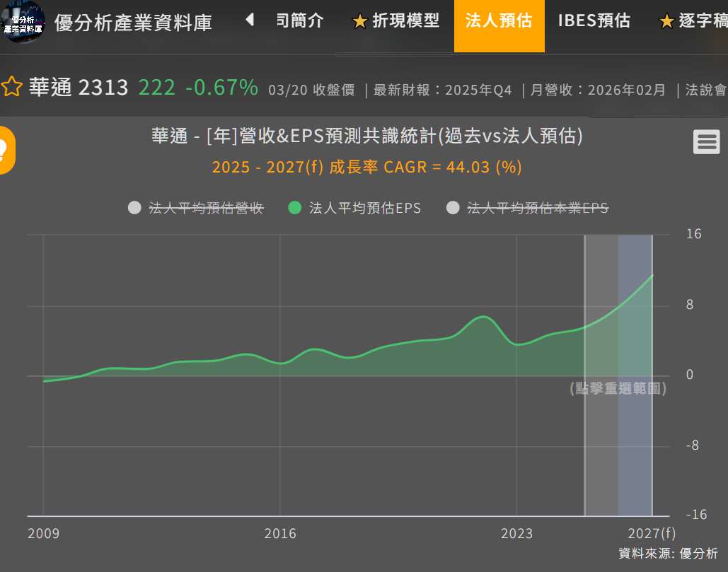Viewport: 728px width, 572px height.
Task: Hide the 法人平均預估EPS legend series
Action: (x=355, y=208)
